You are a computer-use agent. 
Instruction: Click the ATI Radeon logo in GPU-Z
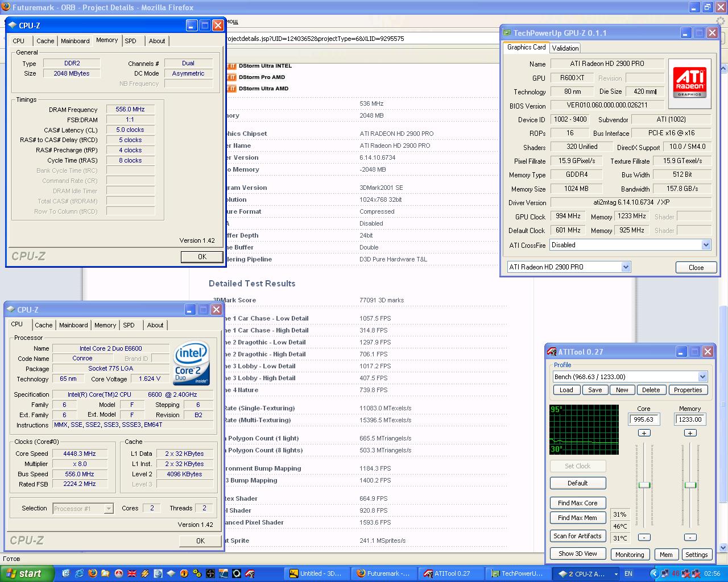pos(690,84)
